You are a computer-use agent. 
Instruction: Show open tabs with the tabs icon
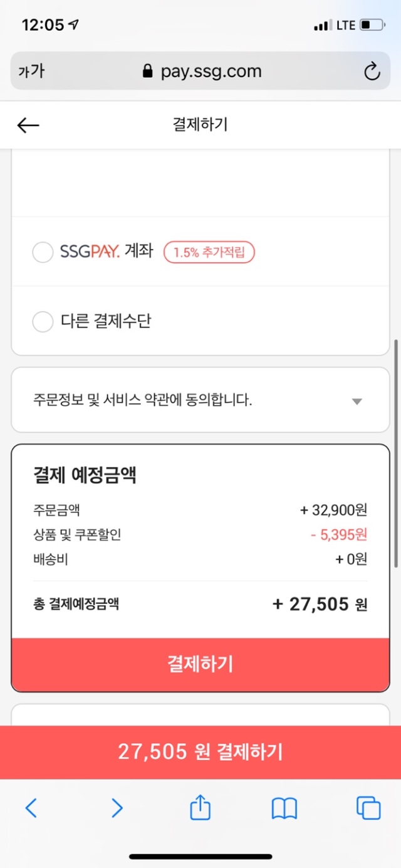[368, 808]
